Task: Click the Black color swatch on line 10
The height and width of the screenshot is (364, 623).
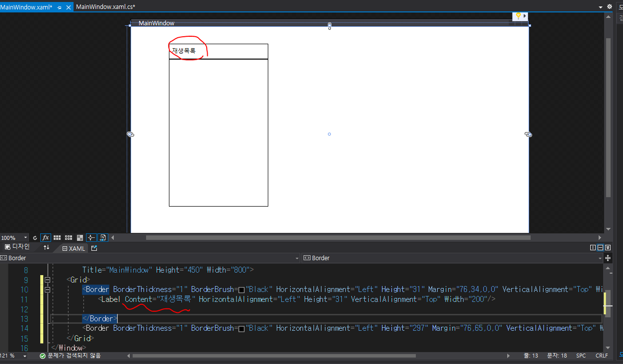Action: click(241, 290)
